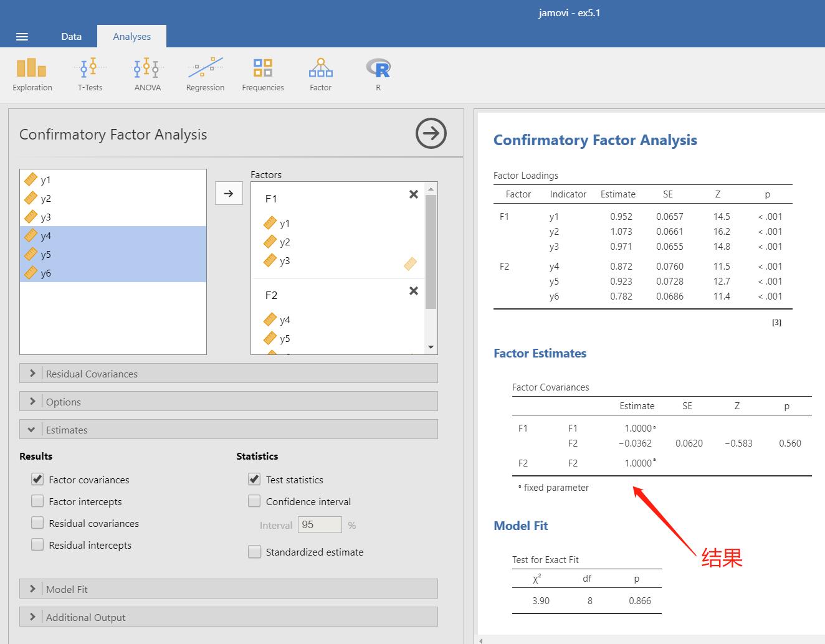Viewport: 825px width, 644px height.
Task: Remove factor F1 with its X
Action: (413, 194)
